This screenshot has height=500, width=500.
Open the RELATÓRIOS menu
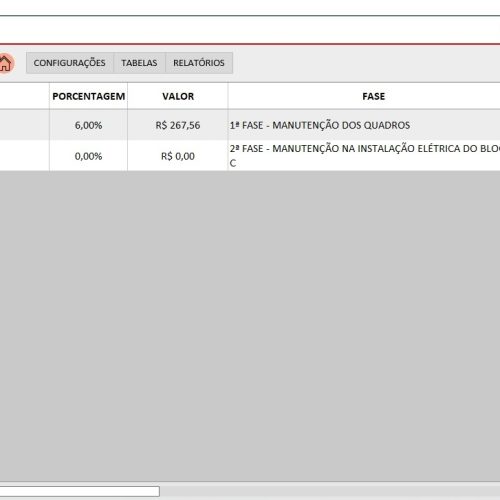pyautogui.click(x=199, y=63)
